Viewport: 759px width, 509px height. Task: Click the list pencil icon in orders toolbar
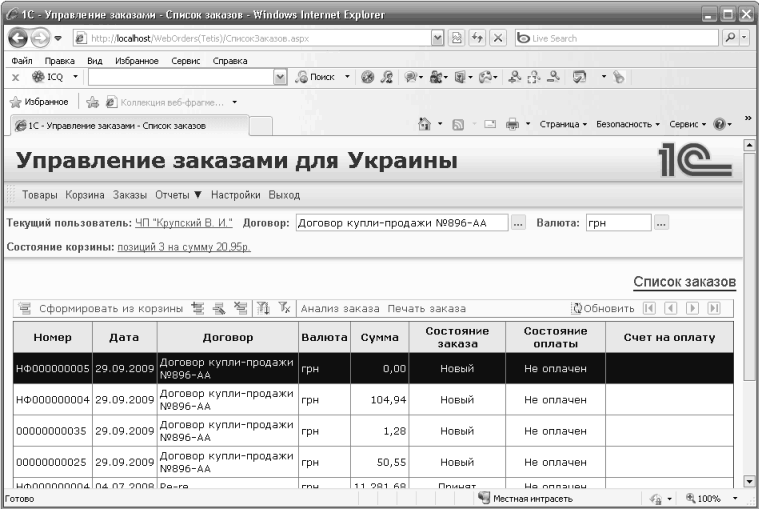click(x=219, y=308)
